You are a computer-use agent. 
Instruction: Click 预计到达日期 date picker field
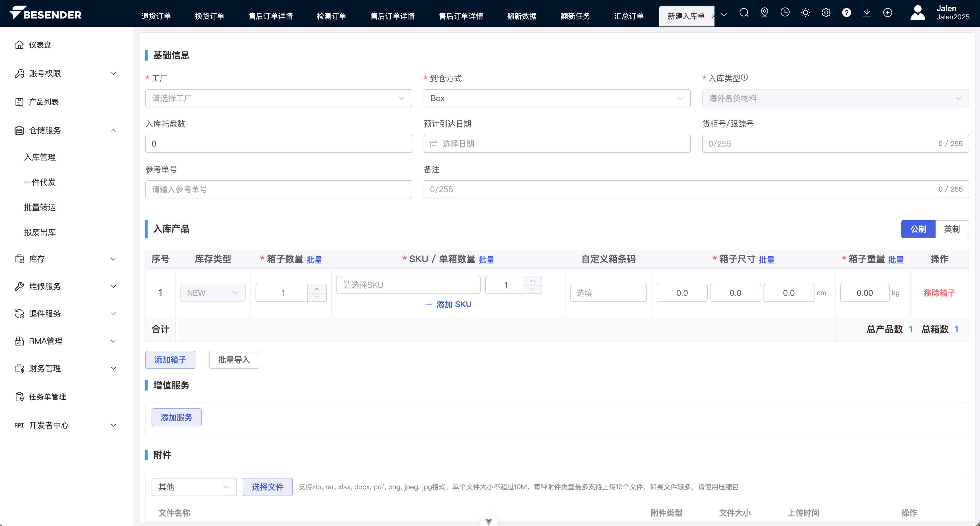pyautogui.click(x=557, y=144)
